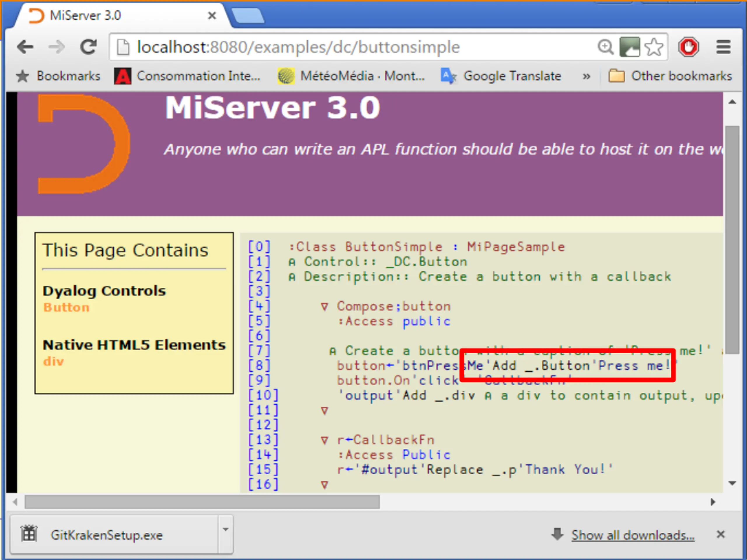Click the download arrow icon beside Show all downloads
The image size is (747, 560).
(557, 534)
